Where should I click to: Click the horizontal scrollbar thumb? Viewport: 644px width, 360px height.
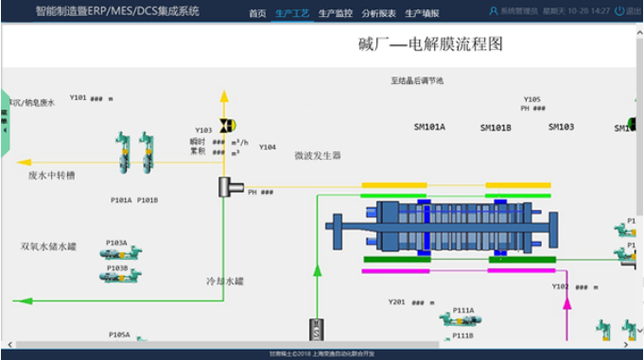(x=227, y=345)
